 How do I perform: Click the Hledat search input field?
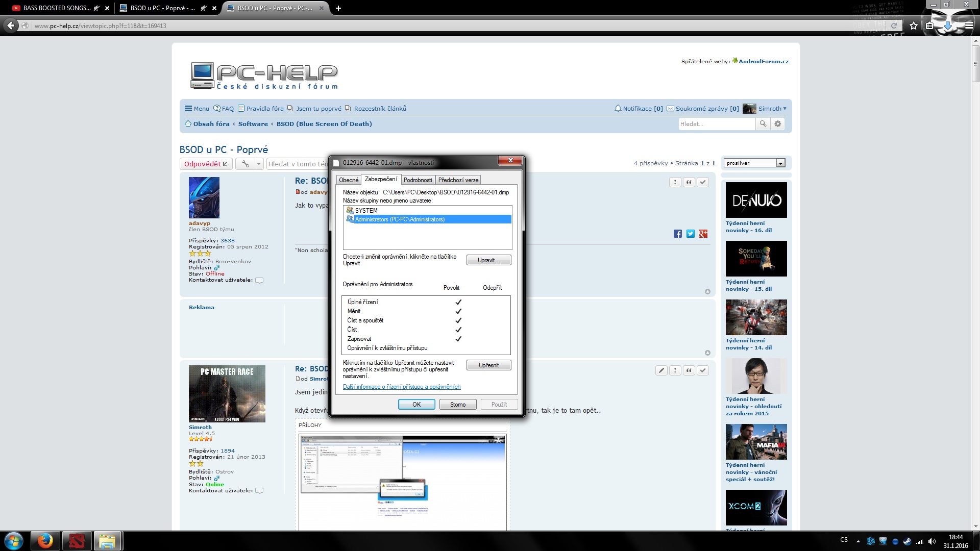tap(716, 124)
